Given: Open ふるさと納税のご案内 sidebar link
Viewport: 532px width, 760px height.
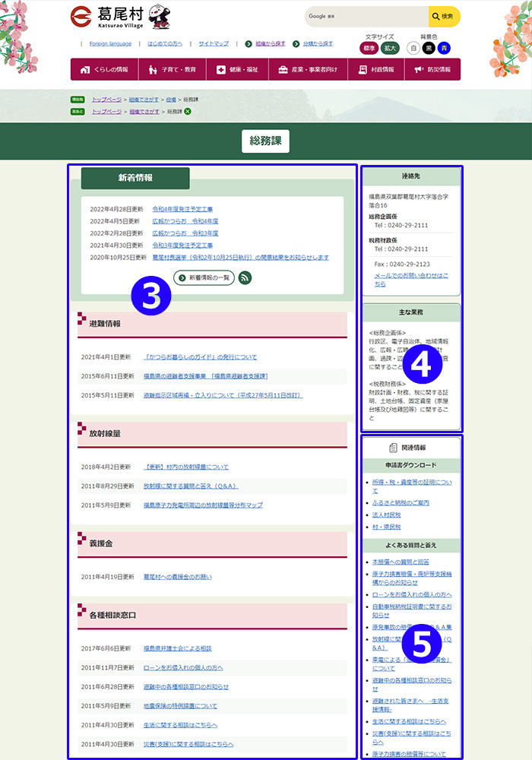Looking at the screenshot, I should (401, 503).
